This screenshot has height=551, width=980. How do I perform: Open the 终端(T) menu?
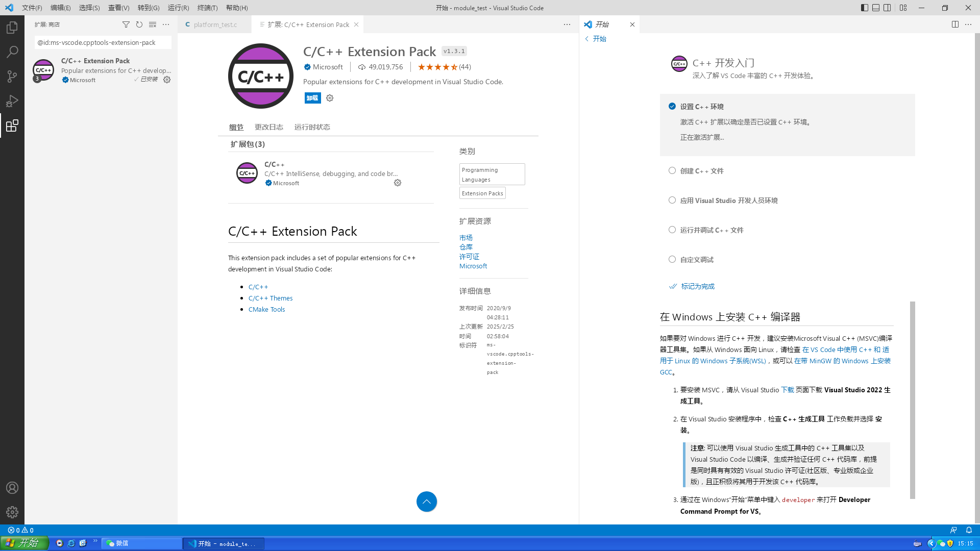(x=207, y=8)
